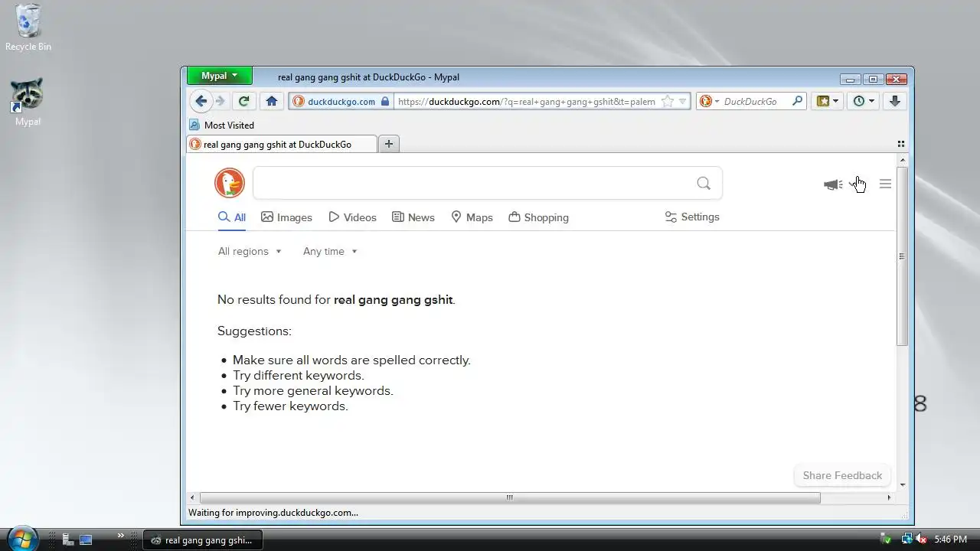Select the DuckDuckGo results tab
Viewport: 980px width, 551px height.
pos(282,144)
